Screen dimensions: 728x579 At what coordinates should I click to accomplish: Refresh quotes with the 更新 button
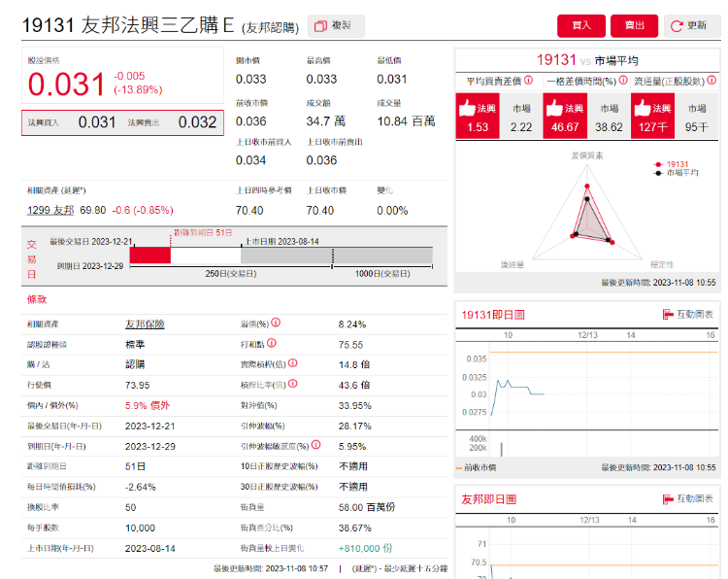pos(689,26)
